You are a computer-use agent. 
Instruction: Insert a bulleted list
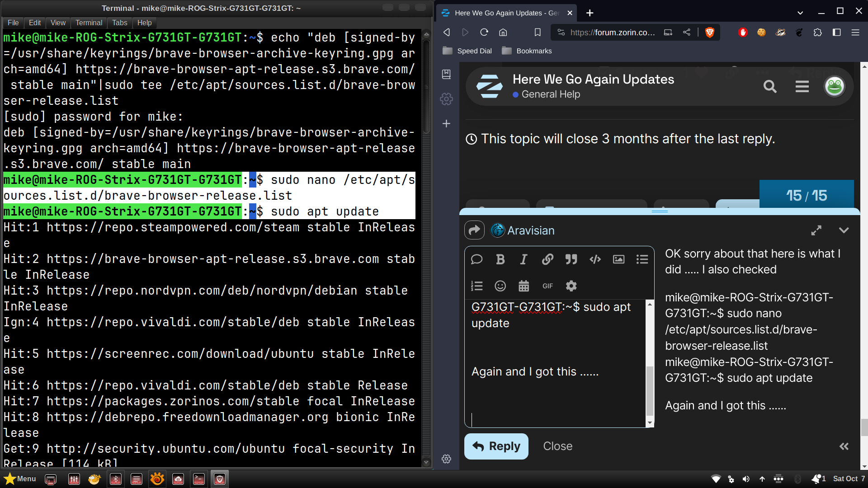642,259
